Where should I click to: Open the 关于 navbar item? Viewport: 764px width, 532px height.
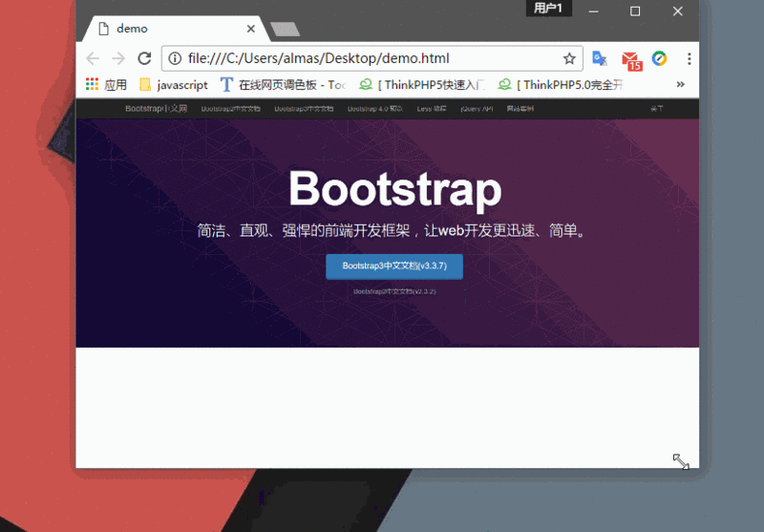pyautogui.click(x=657, y=108)
